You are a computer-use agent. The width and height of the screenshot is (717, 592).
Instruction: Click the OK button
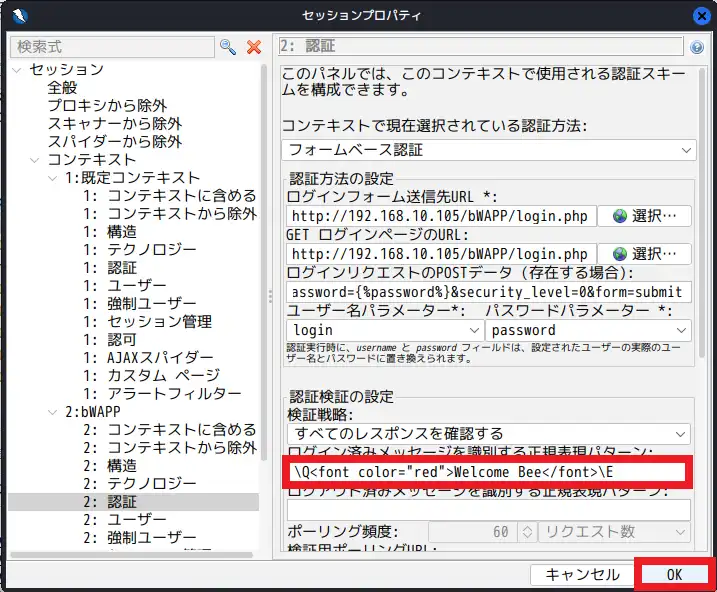click(x=674, y=575)
